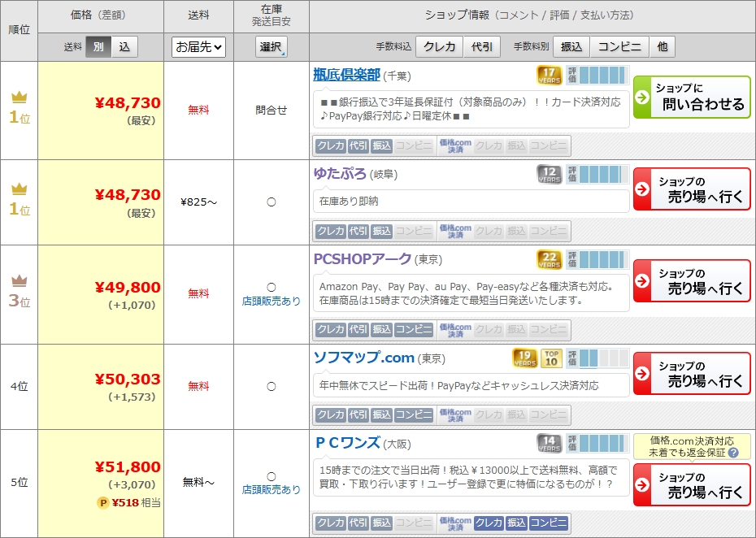Click 19 YEARS badge for ソフマップ.com
Viewport: 756px width, 538px height.
[x=524, y=358]
